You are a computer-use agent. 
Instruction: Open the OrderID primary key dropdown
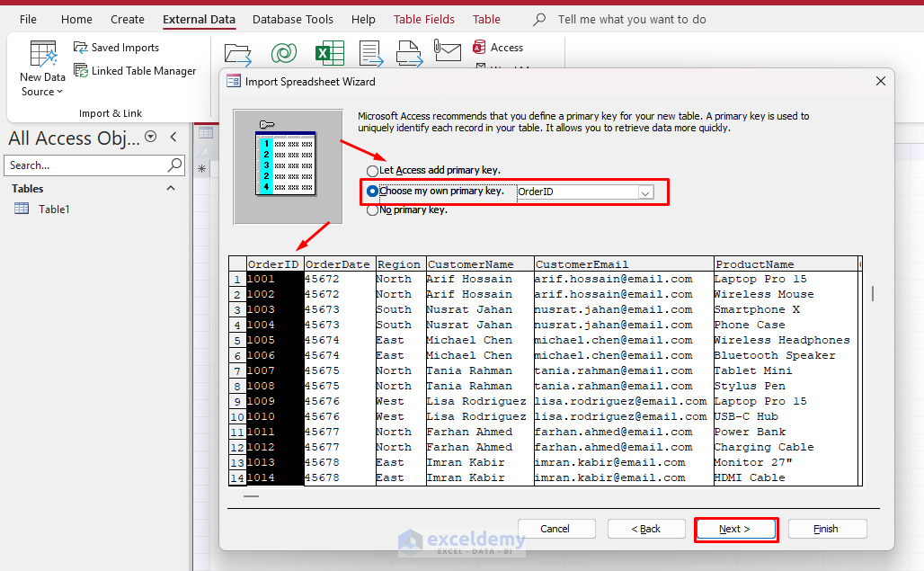click(646, 192)
